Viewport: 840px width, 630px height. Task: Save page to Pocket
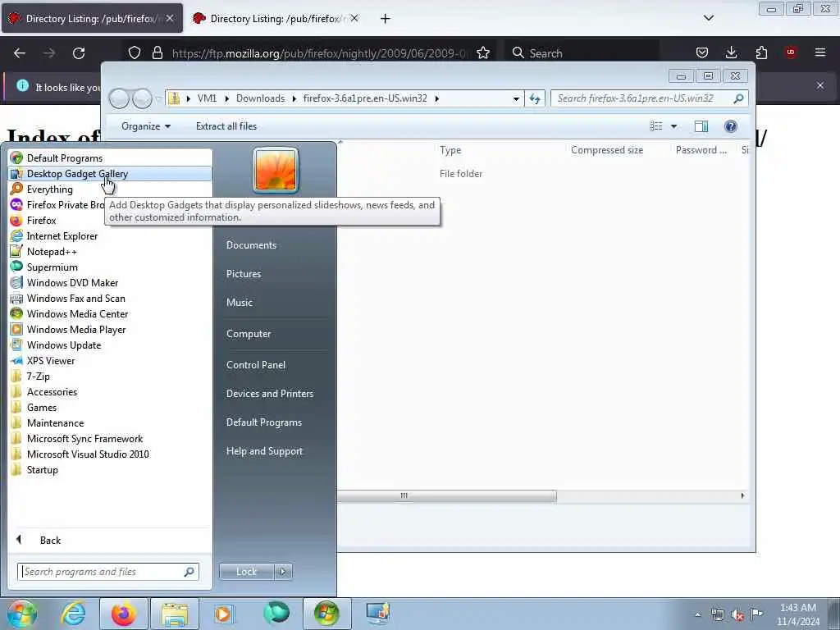click(x=702, y=52)
